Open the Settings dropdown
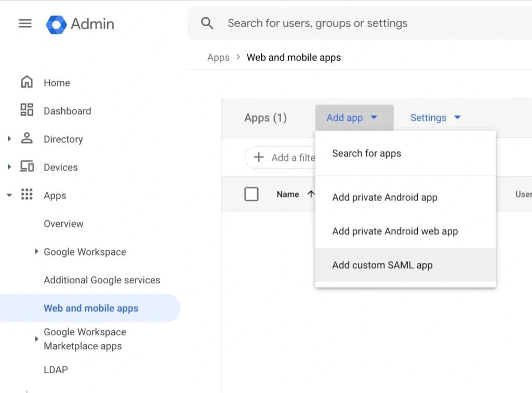The height and width of the screenshot is (393, 532). (x=435, y=117)
